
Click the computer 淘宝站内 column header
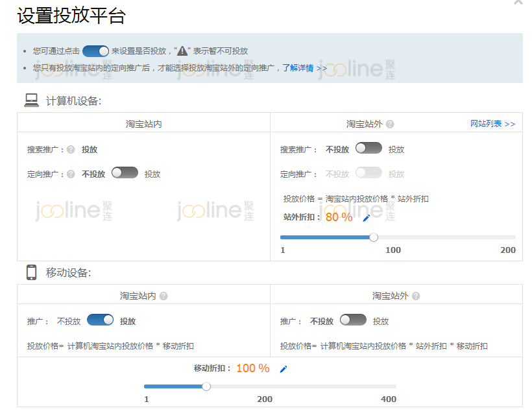coord(143,124)
